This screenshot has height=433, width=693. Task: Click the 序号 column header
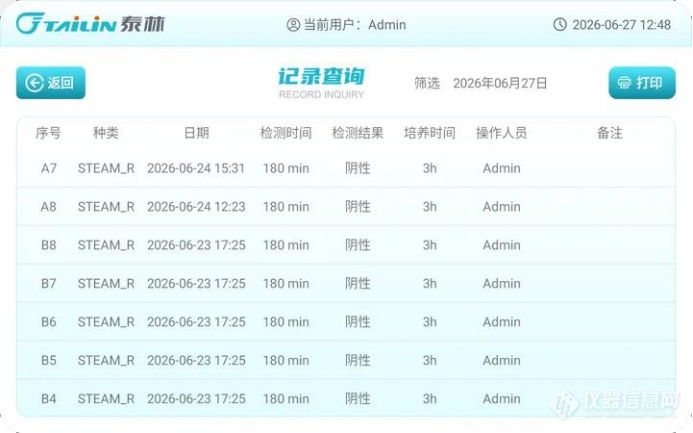(48, 133)
